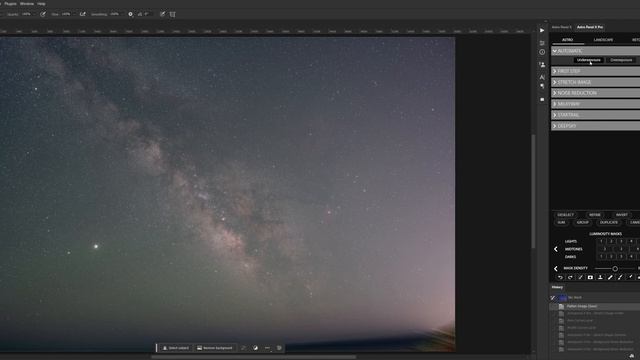Expand the FIRST STEP section
The width and height of the screenshot is (640, 360).
(x=596, y=71)
